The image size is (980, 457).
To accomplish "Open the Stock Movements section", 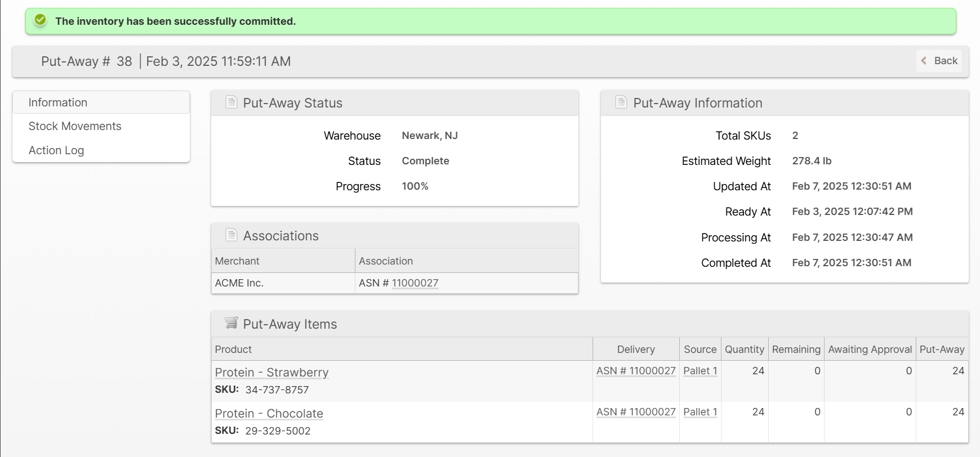I will pyautogui.click(x=75, y=126).
